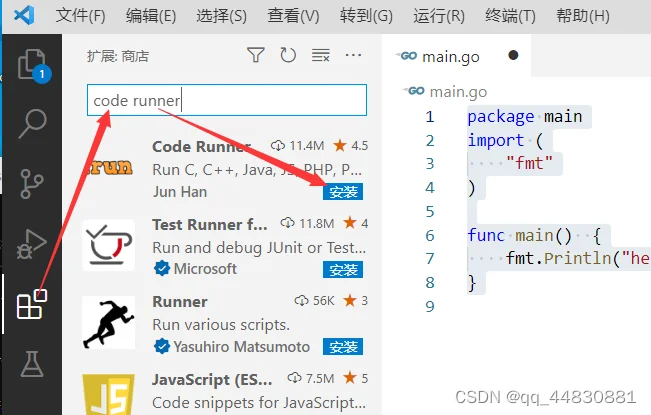Click Run various scripts description
Screen dimensions: 651x415
click(x=221, y=325)
